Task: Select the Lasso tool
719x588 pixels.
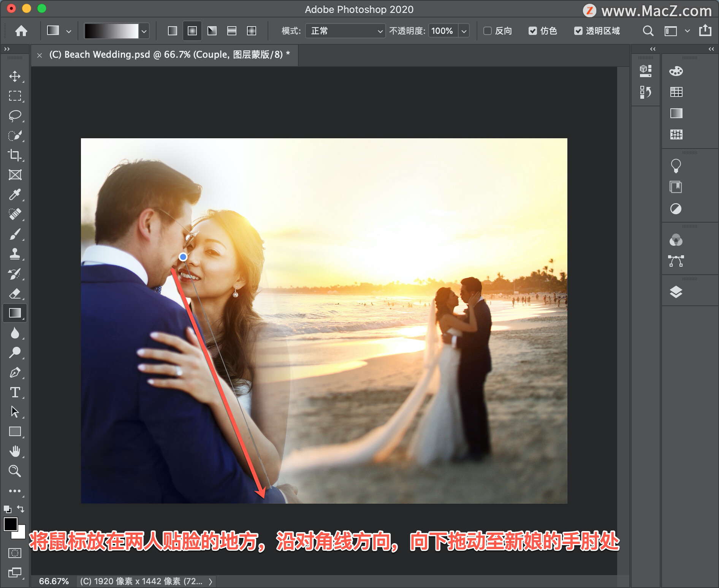Action: (15, 115)
